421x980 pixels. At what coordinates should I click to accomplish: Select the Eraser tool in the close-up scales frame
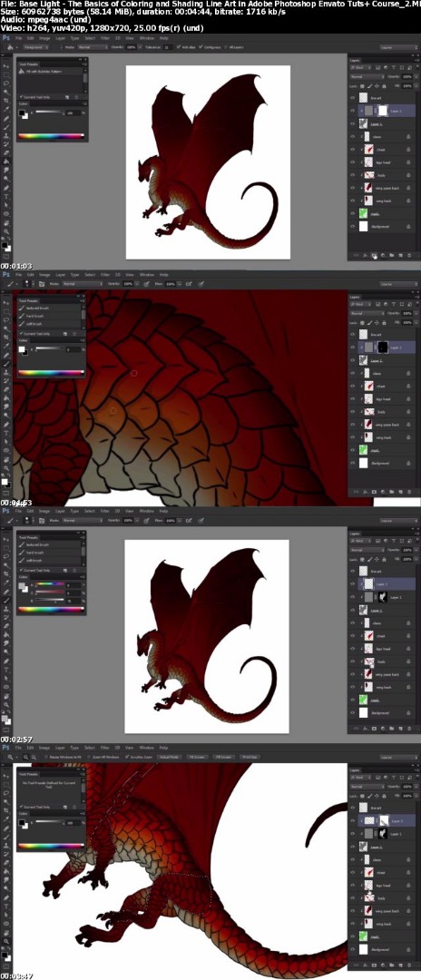click(x=6, y=388)
